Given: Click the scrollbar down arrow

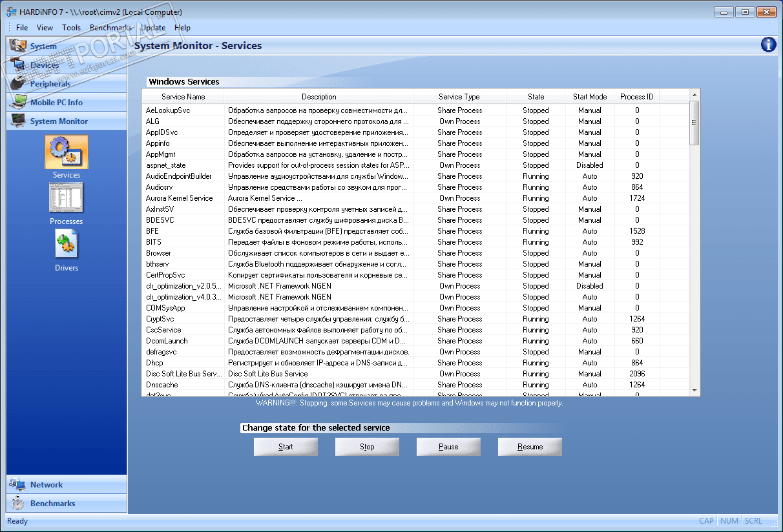Looking at the screenshot, I should click(694, 391).
